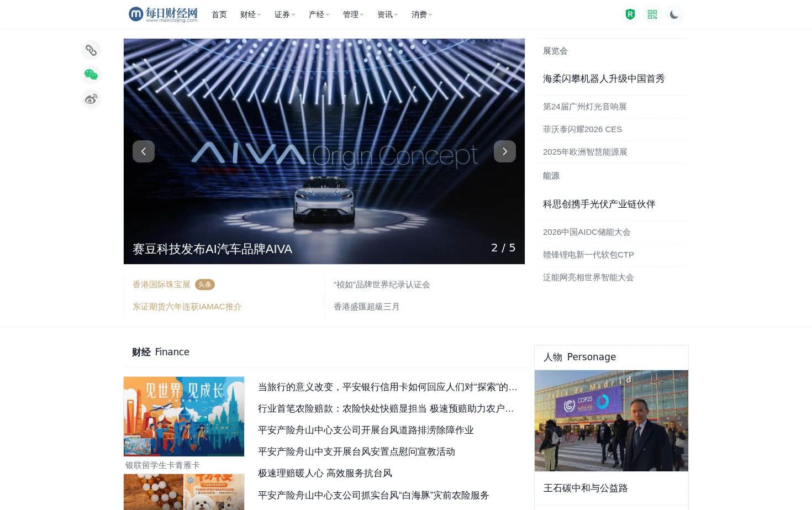Go to the previous carousel slide

tap(144, 151)
